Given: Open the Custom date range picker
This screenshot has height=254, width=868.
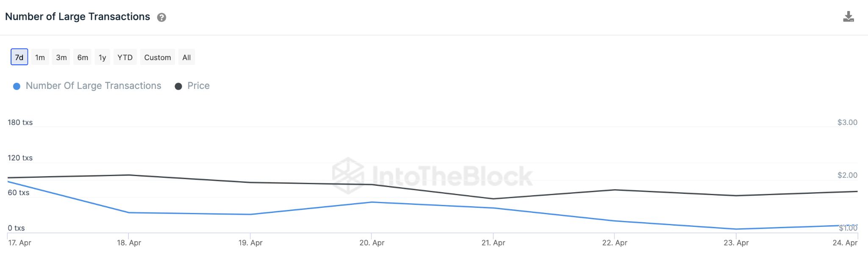Looking at the screenshot, I should pos(157,57).
